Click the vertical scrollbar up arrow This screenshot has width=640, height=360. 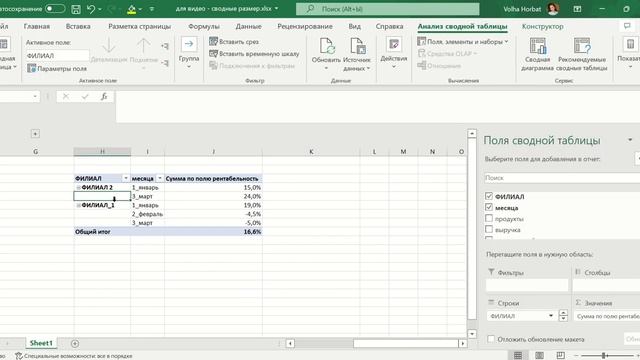click(x=472, y=133)
